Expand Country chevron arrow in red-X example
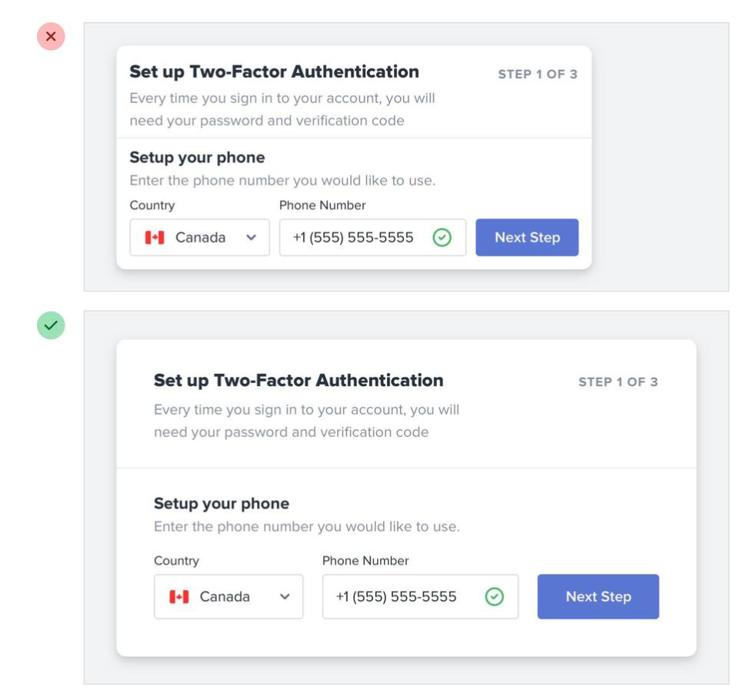The image size is (744, 700). click(x=251, y=238)
